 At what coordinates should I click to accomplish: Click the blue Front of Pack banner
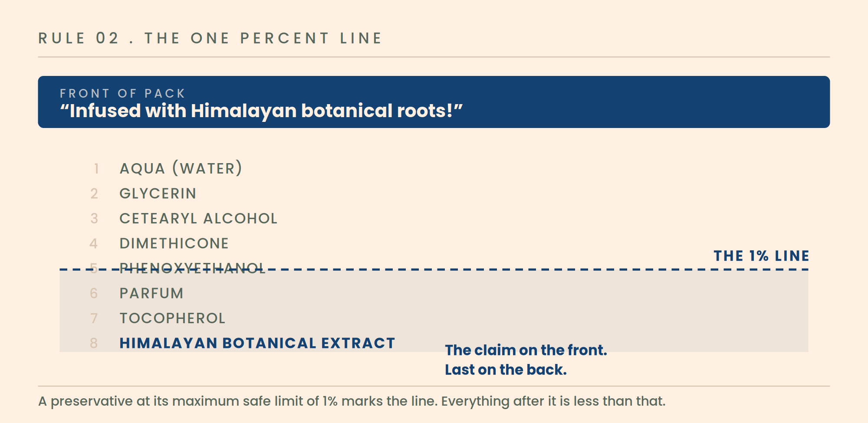tap(434, 102)
